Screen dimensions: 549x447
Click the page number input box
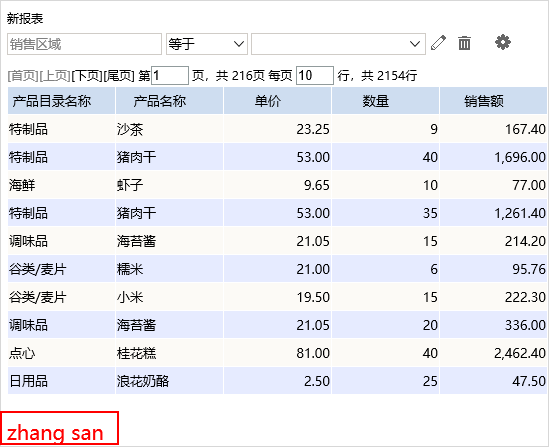pyautogui.click(x=170, y=76)
